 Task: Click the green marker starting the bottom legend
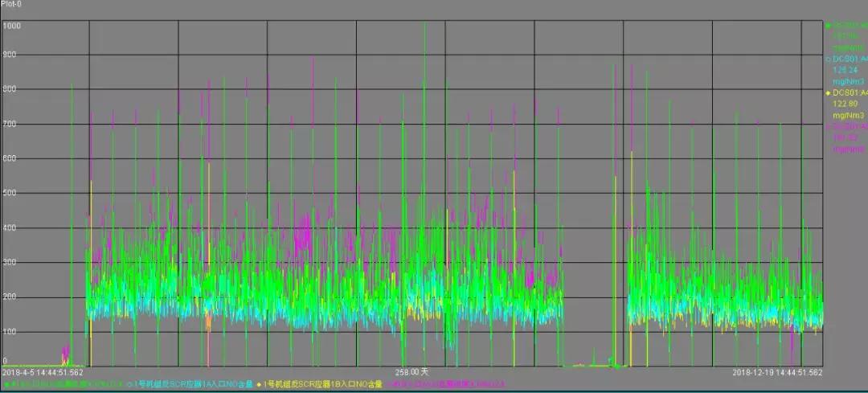(x=6, y=384)
